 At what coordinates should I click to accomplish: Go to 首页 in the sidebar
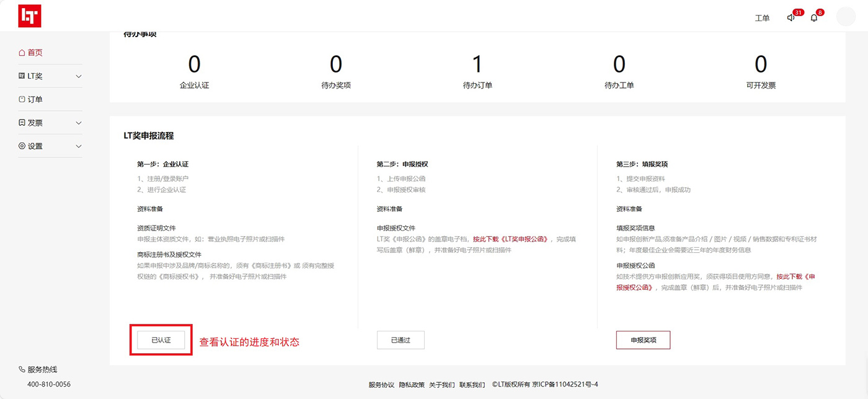(x=35, y=53)
